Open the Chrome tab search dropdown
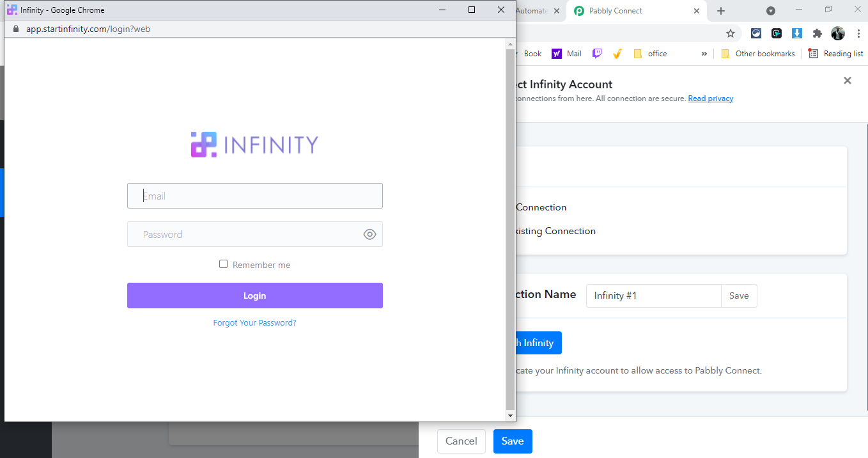 [771, 11]
